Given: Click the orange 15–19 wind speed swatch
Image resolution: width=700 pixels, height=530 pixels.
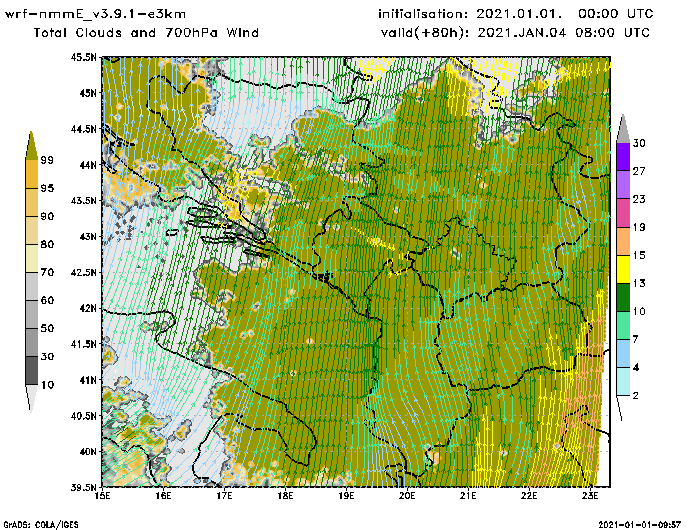Looking at the screenshot, I should 623,241.
